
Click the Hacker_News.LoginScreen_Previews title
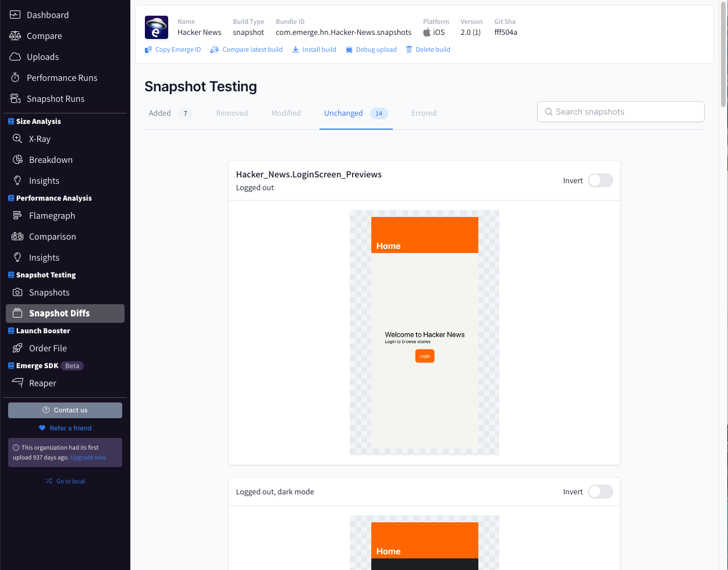[x=309, y=174]
